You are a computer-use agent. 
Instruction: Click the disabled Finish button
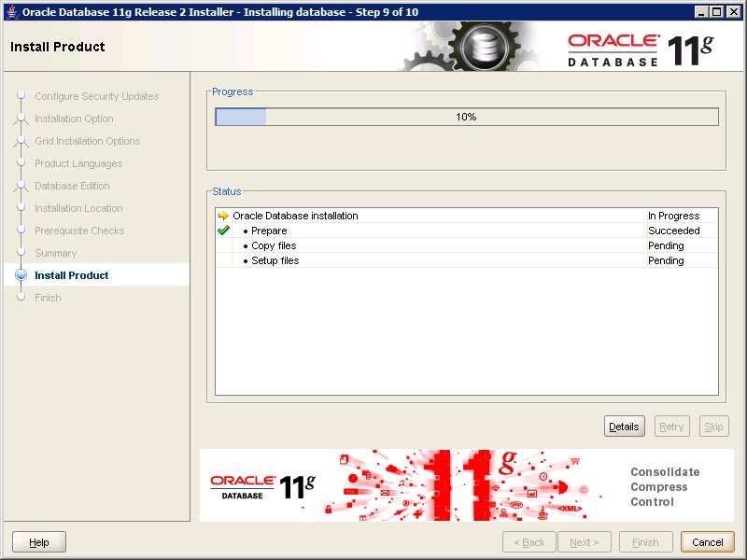pyautogui.click(x=645, y=542)
